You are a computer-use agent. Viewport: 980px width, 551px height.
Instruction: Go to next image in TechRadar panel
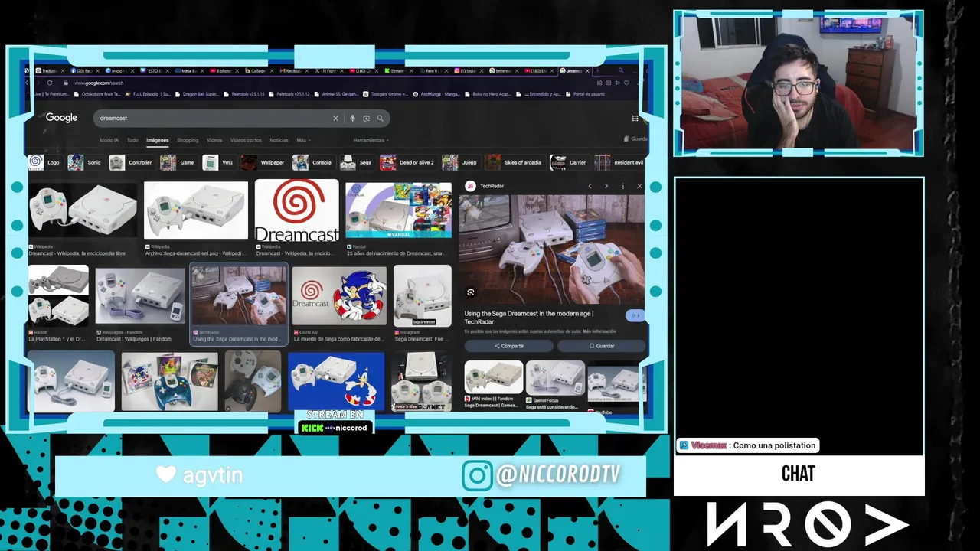click(606, 186)
